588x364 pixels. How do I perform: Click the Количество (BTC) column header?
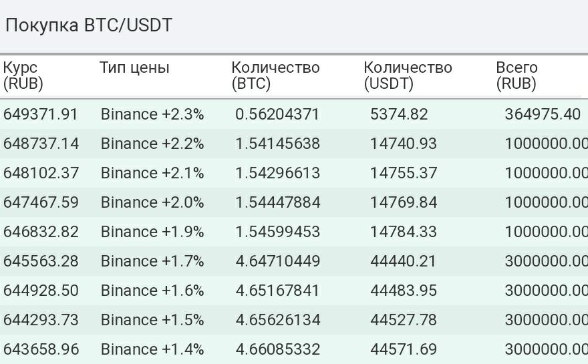[x=275, y=75]
